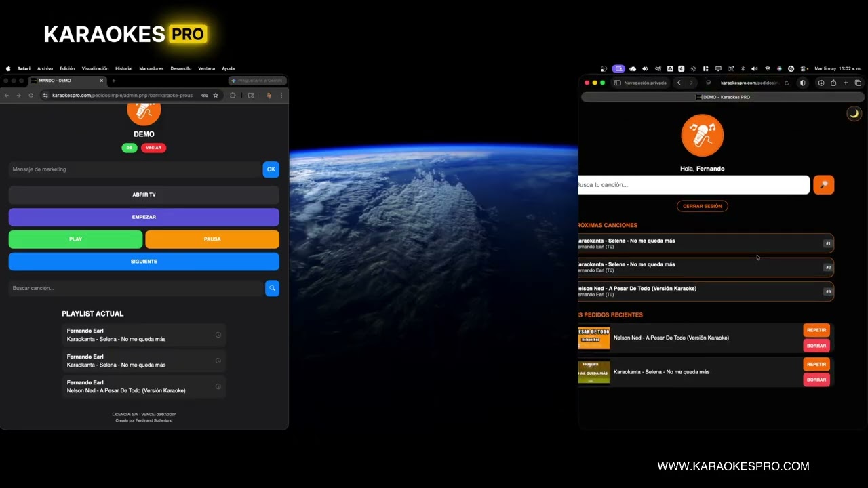Image resolution: width=868 pixels, height=488 pixels.
Task: Click the password key icon in address bar
Action: (205, 96)
